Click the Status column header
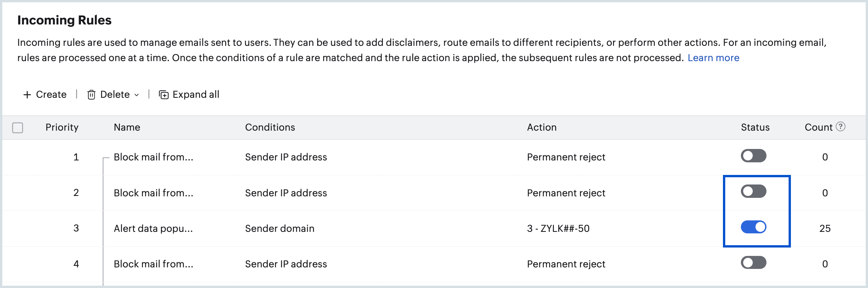The height and width of the screenshot is (288, 868). 755,127
